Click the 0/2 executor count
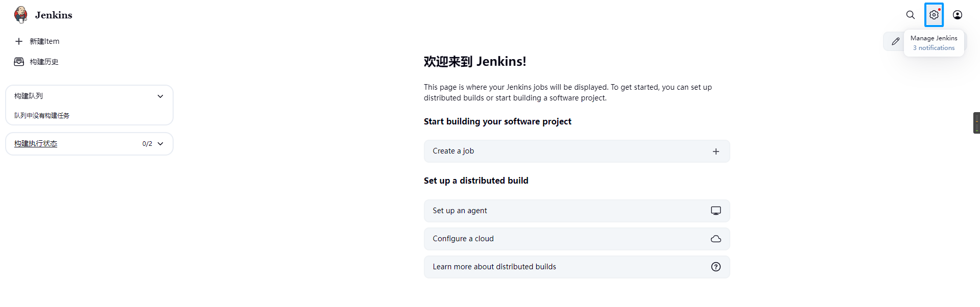Viewport: 980px width, 307px height. [x=147, y=144]
